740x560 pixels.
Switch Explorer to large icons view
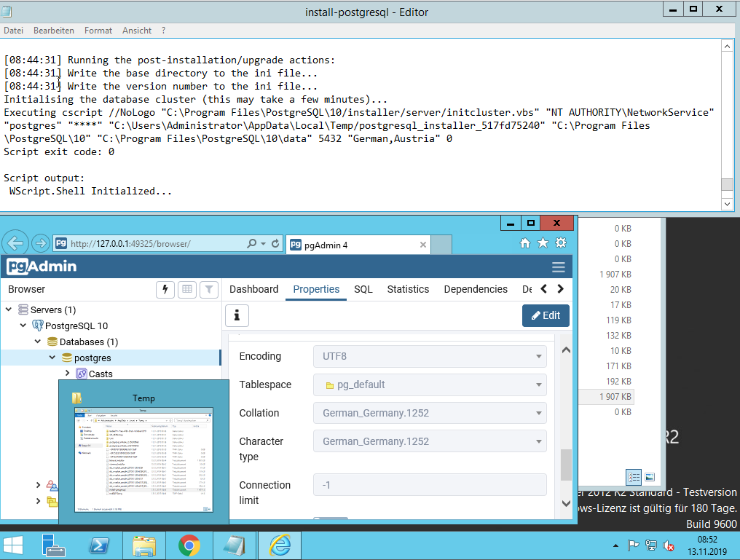650,477
